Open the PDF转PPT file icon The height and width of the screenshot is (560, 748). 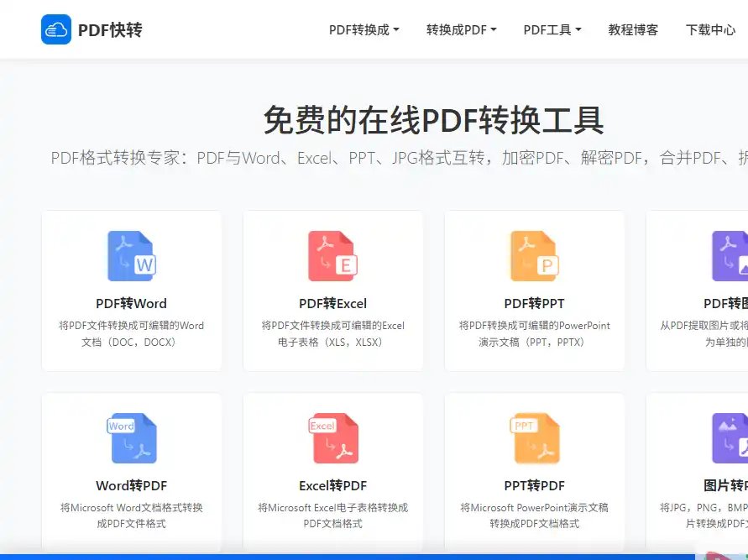click(x=534, y=256)
